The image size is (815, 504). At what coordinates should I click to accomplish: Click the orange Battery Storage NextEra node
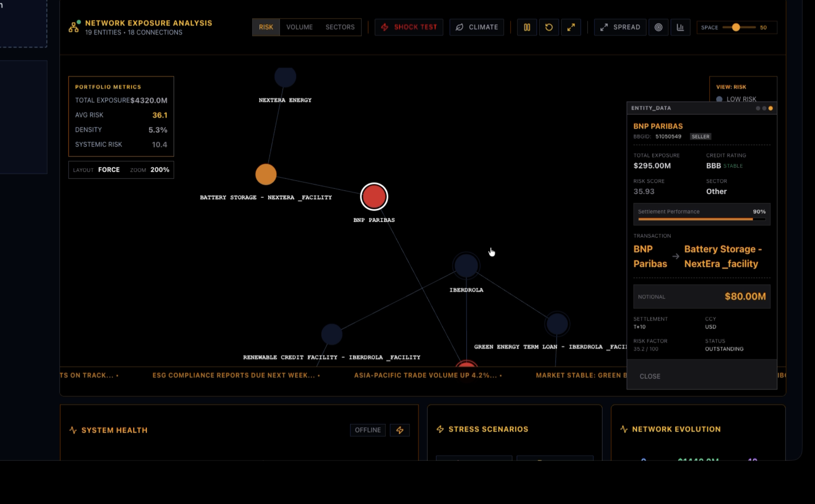pos(266,174)
